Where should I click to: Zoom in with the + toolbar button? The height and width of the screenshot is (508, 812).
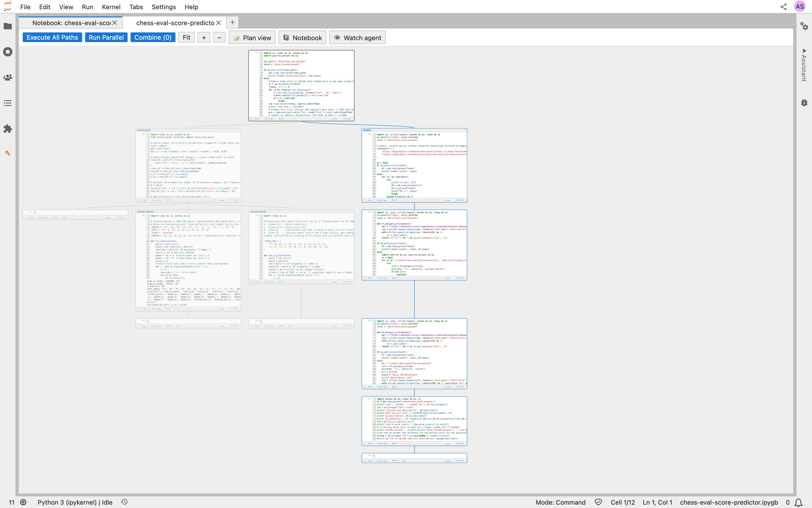point(204,38)
